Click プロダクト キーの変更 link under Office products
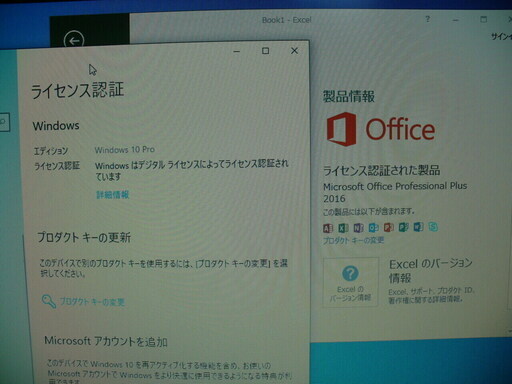The image size is (512, 384). pos(354,240)
